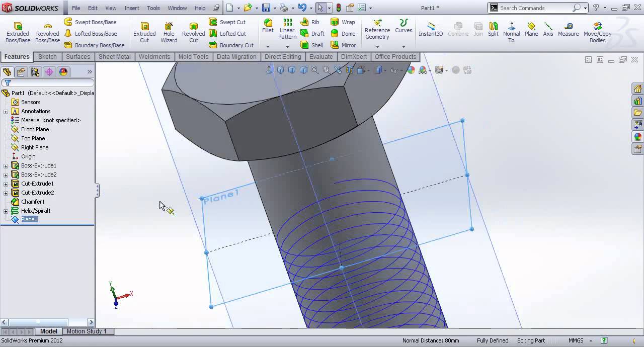Select the Split tool
The width and height of the screenshot is (644, 347).
[493, 29]
